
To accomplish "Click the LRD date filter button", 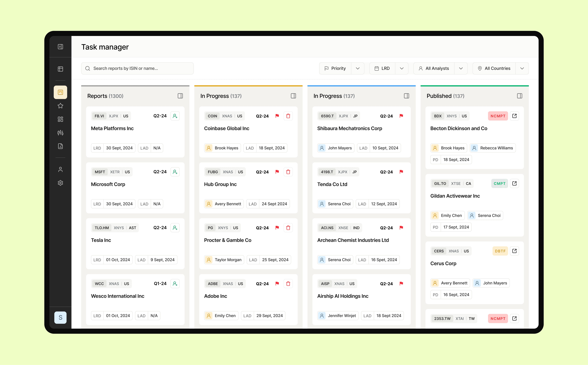I will point(382,69).
